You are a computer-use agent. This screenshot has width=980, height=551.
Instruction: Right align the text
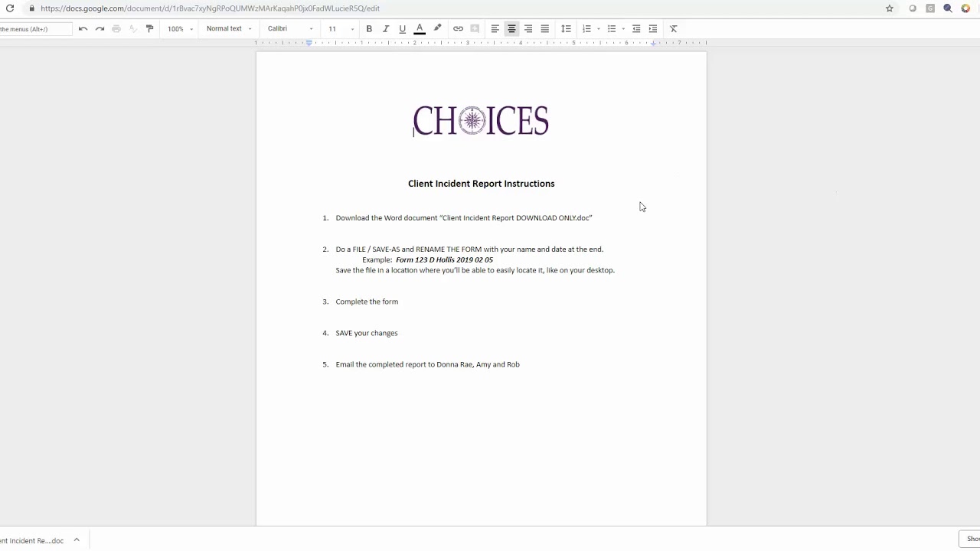click(528, 28)
